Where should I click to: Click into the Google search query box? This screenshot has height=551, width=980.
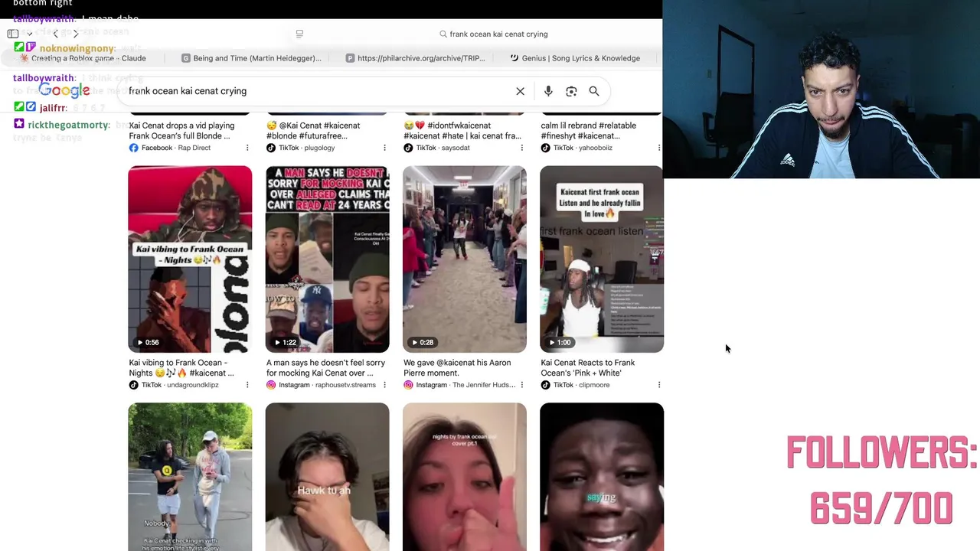click(x=318, y=91)
